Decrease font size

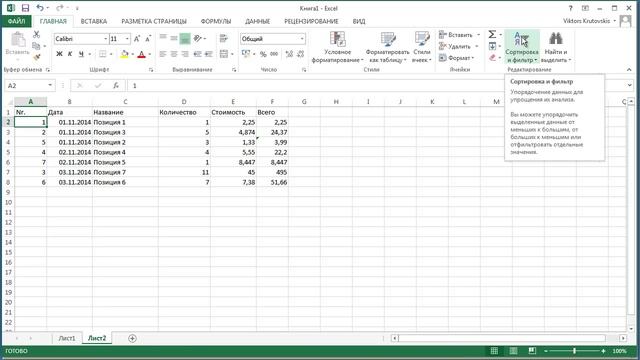coord(148,39)
